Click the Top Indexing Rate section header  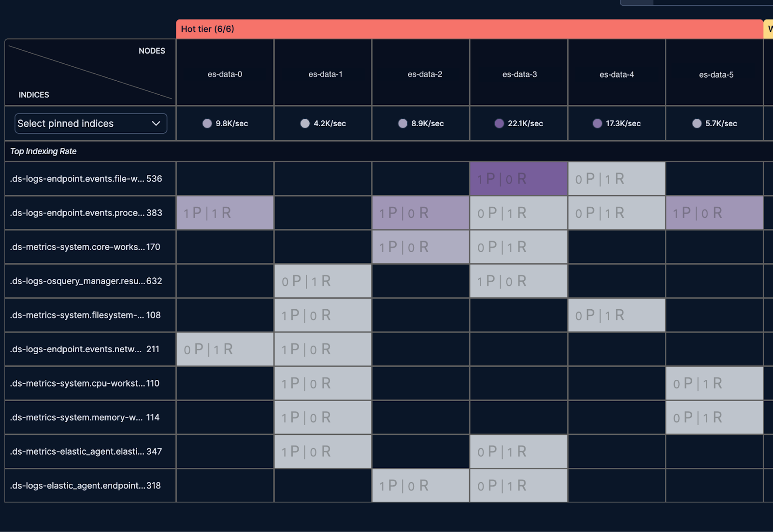pos(43,151)
